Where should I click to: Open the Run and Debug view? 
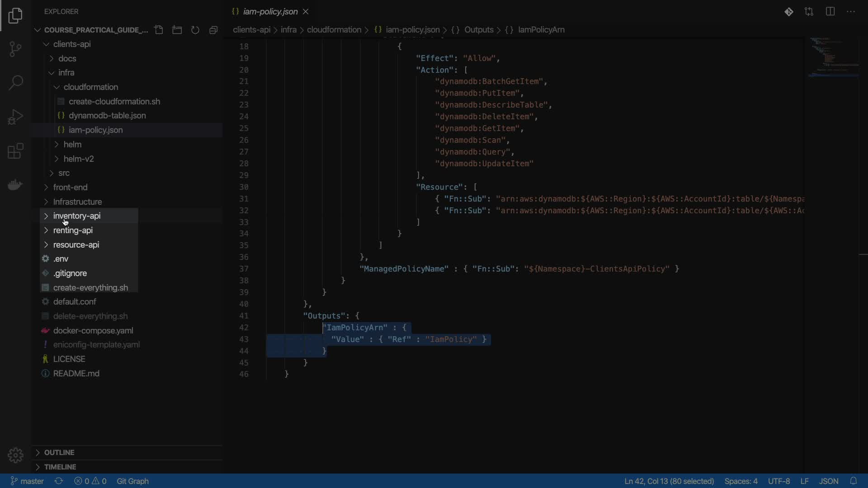[x=15, y=117]
